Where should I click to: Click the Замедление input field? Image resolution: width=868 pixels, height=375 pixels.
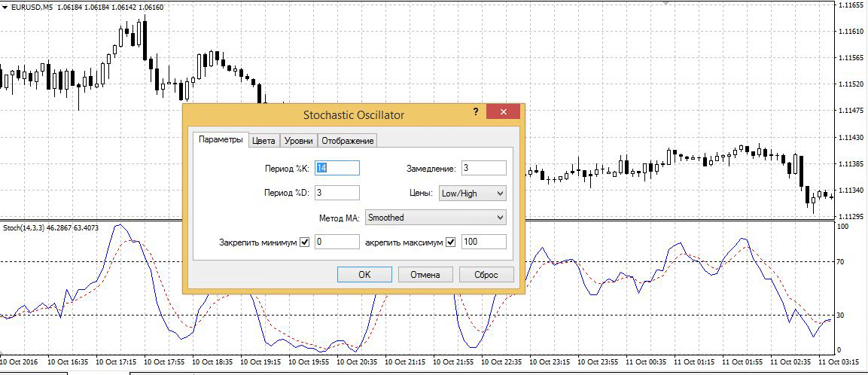483,168
